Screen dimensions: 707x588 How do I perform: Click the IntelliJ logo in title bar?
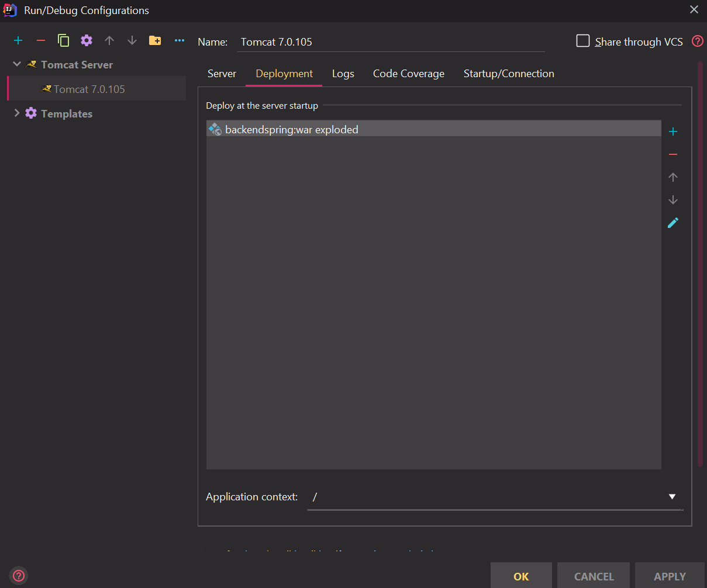pos(10,10)
